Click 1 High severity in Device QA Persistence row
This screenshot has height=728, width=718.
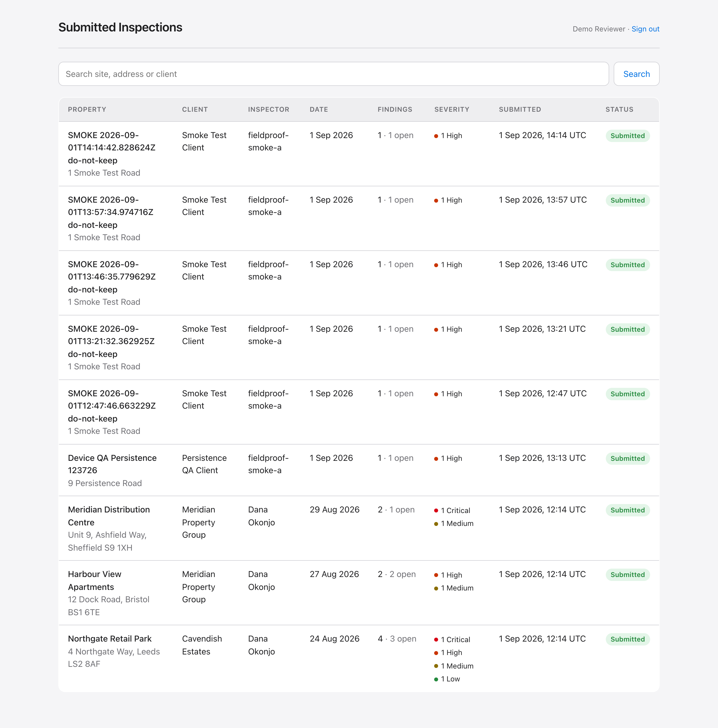click(448, 459)
